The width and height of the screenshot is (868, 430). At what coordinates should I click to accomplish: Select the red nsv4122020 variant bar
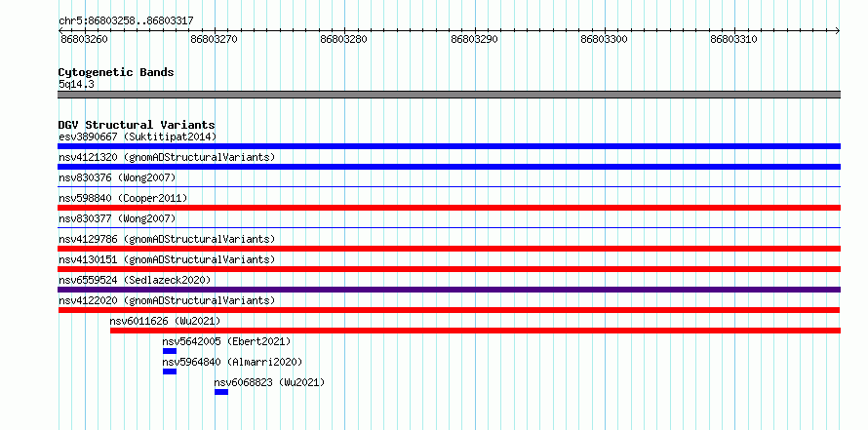coord(449,310)
